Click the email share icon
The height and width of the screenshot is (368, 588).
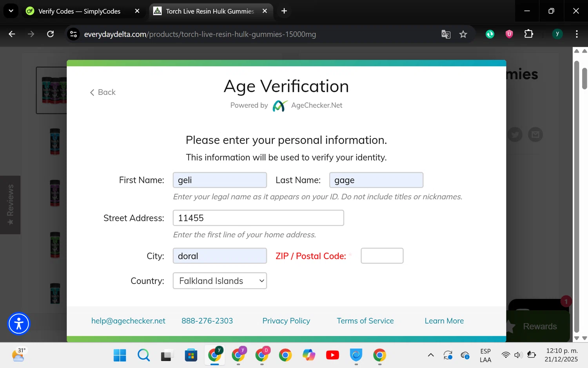[x=535, y=135]
